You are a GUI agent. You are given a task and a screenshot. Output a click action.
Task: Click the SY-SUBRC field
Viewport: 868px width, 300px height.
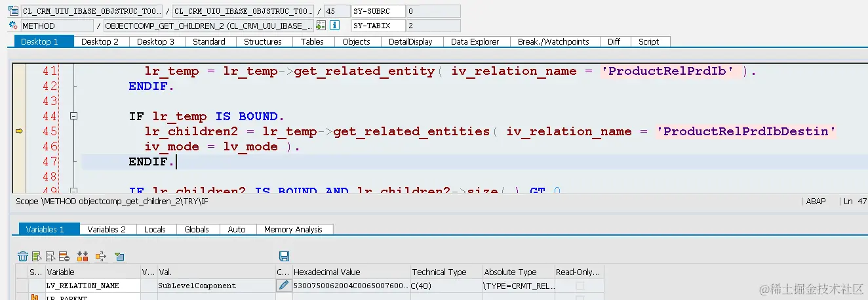point(378,11)
